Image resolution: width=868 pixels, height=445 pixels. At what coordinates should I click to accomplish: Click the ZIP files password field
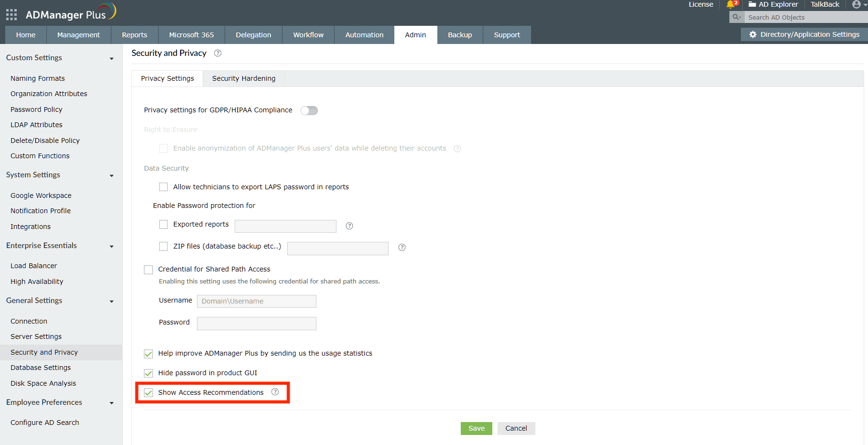click(338, 249)
